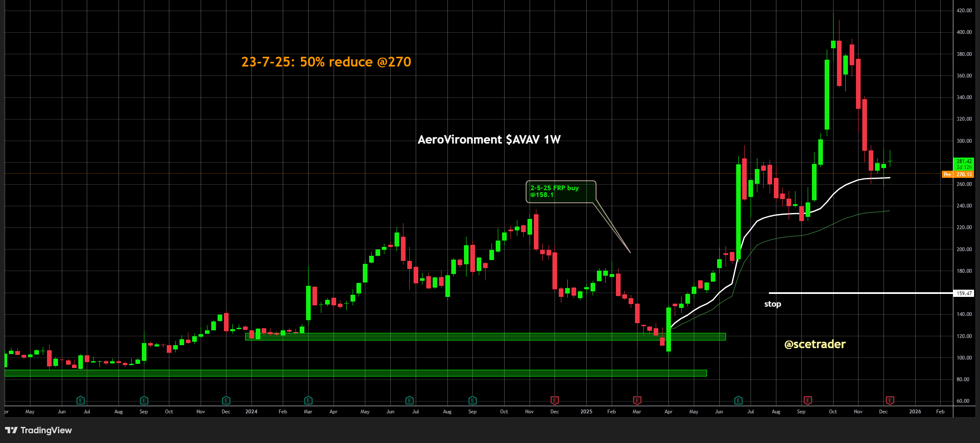Click the 400.00 price axis label

point(964,32)
